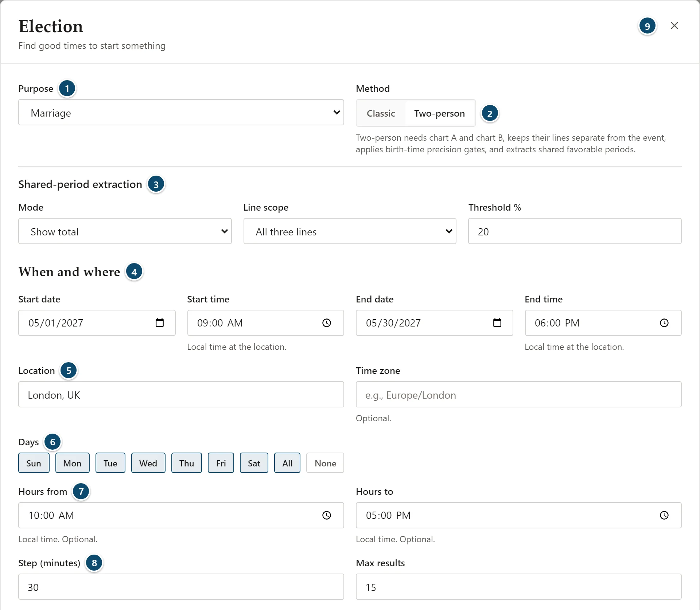The width and height of the screenshot is (700, 610).
Task: Click the Start time value 09:00 AM
Action: click(220, 323)
